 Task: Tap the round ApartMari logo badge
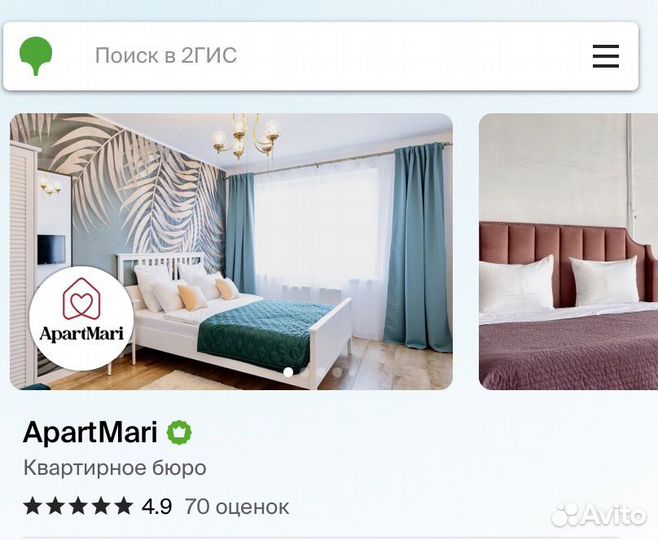pyautogui.click(x=81, y=318)
